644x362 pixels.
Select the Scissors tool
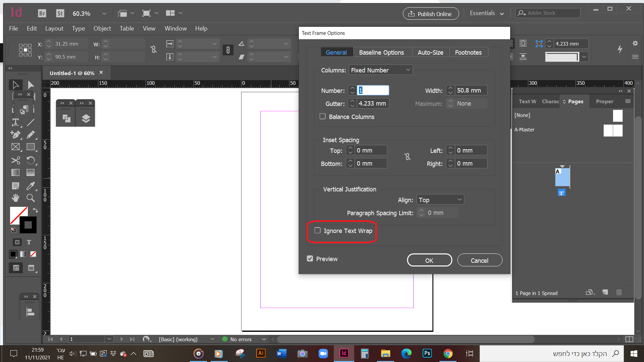pyautogui.click(x=15, y=160)
